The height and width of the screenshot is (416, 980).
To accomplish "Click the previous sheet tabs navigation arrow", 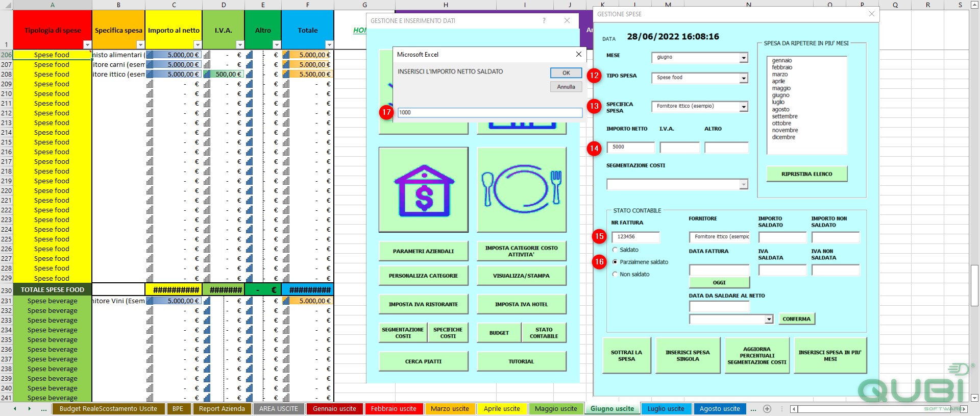I will (15, 409).
